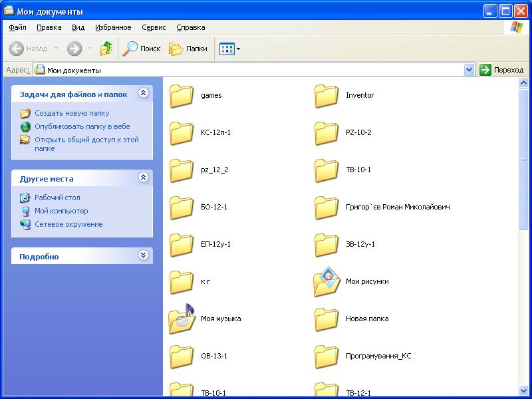This screenshot has height=399, width=532.
Task: Select the Inventor folder icon
Action: coord(327,96)
